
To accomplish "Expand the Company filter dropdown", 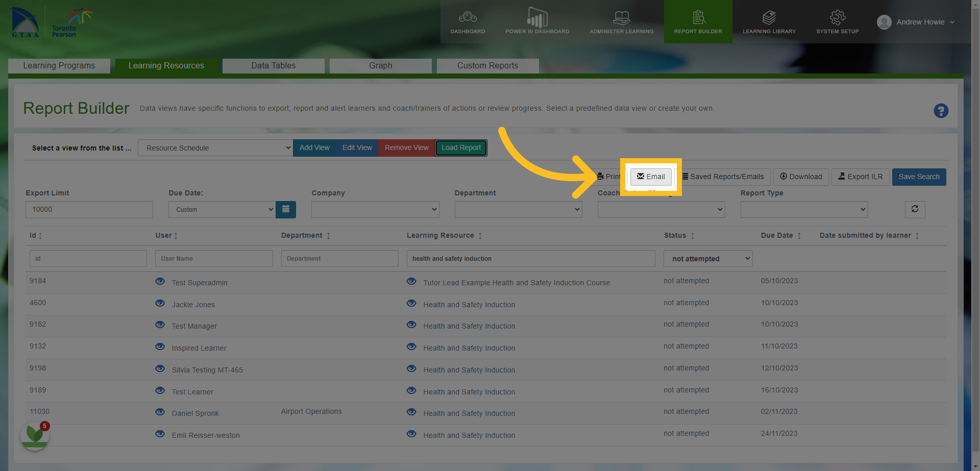I will [375, 209].
